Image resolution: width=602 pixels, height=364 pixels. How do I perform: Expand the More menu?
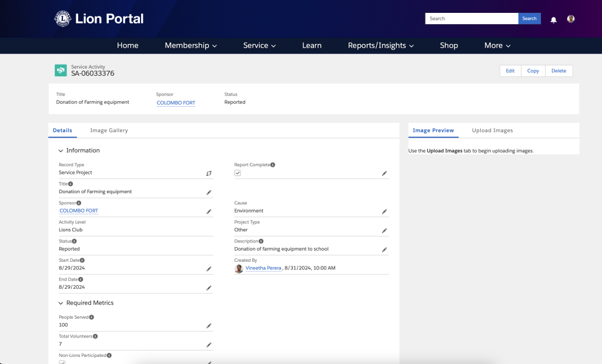(x=497, y=45)
